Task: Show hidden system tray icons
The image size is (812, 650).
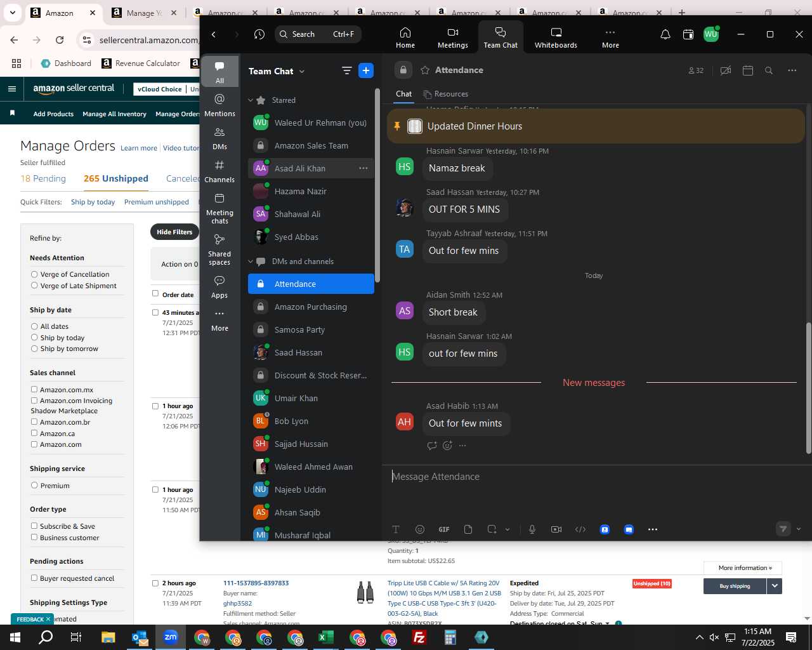Action: [x=699, y=637]
